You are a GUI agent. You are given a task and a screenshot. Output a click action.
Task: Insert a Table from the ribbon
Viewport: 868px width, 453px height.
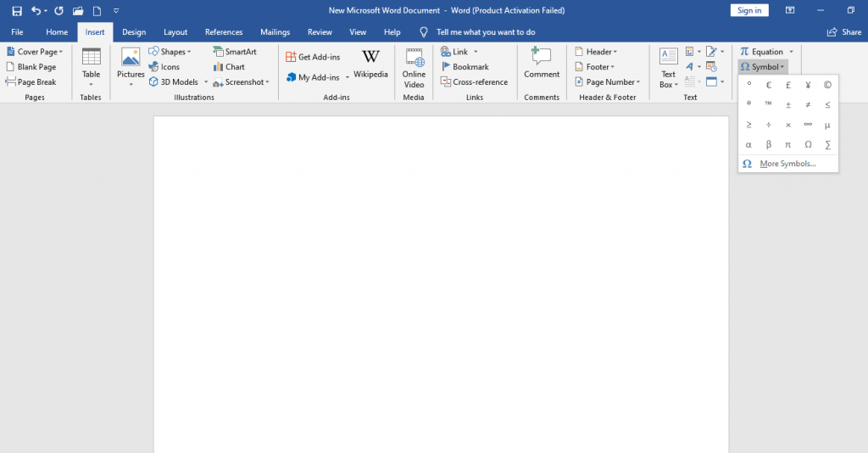coord(91,67)
